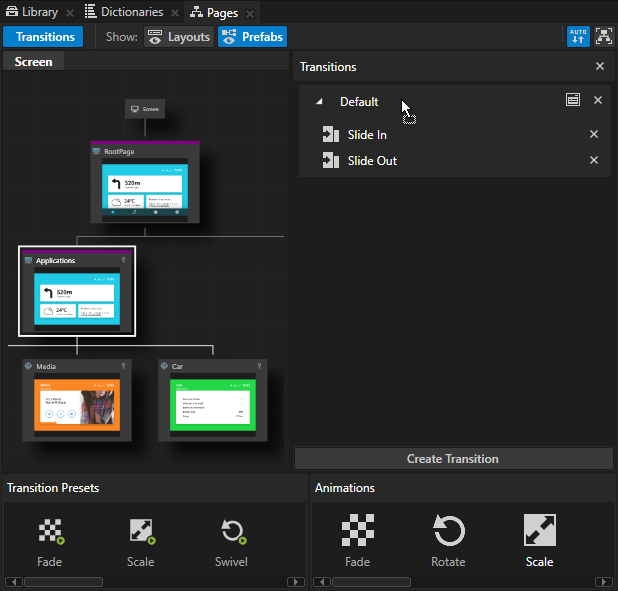Screen dimensions: 618x591
Task: Click the Transitions button in toolbar
Action: [x=43, y=37]
